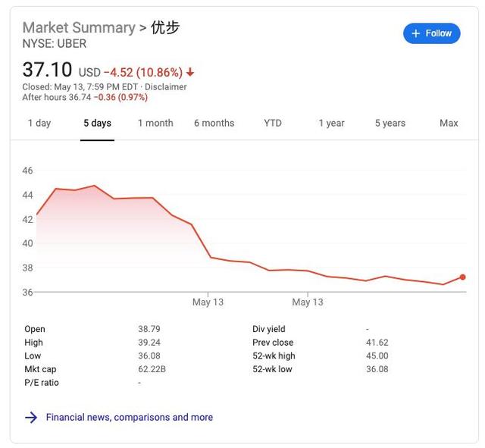Switch to 1 month range

click(155, 123)
